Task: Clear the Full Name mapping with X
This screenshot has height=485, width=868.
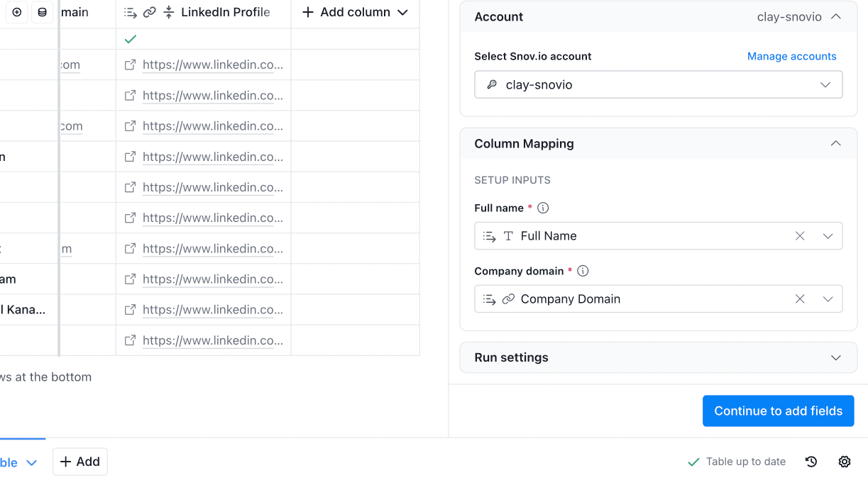Action: coord(800,236)
